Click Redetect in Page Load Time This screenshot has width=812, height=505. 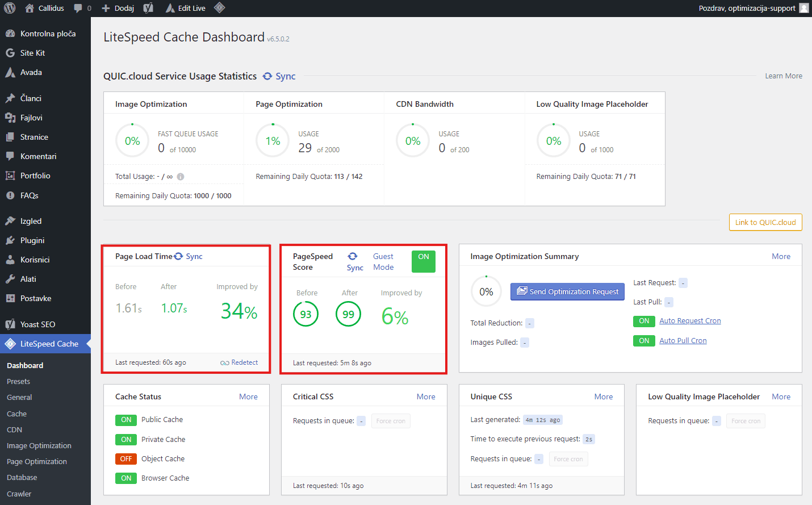coord(244,362)
